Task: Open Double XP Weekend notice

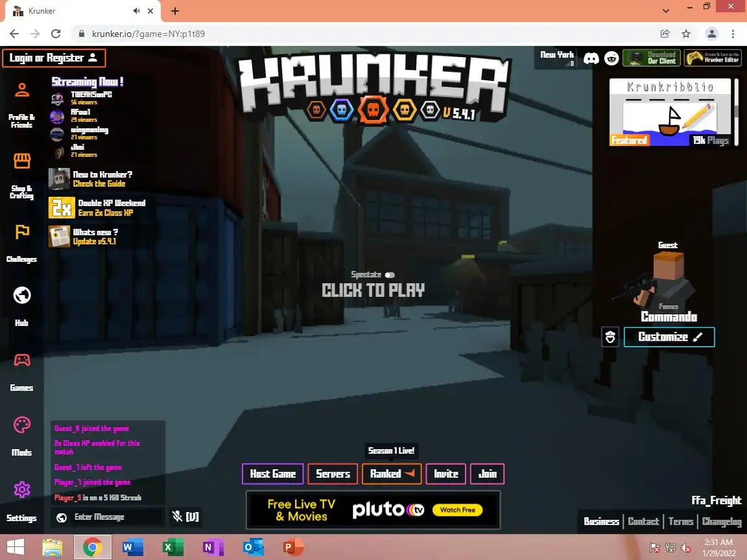Action: click(x=97, y=207)
